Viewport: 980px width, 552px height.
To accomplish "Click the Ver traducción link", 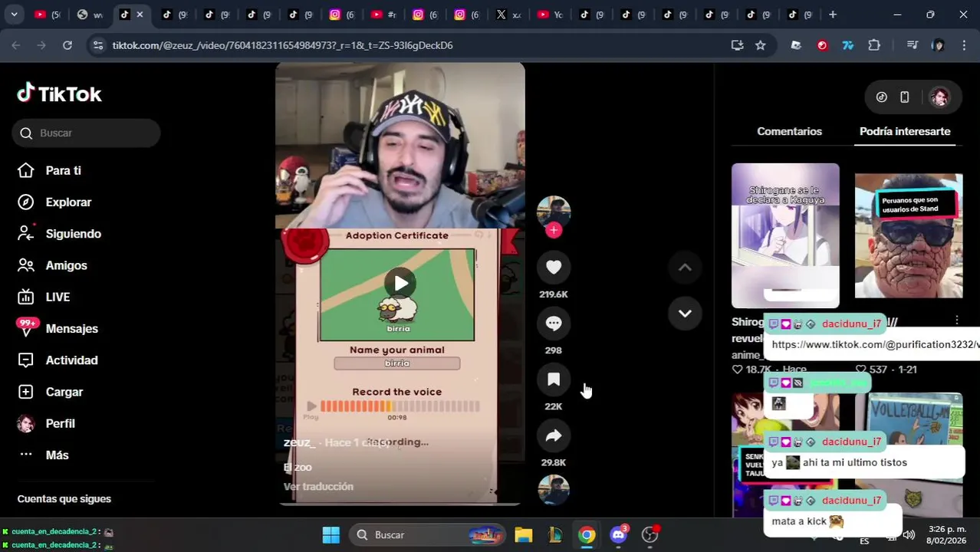I will [x=318, y=486].
